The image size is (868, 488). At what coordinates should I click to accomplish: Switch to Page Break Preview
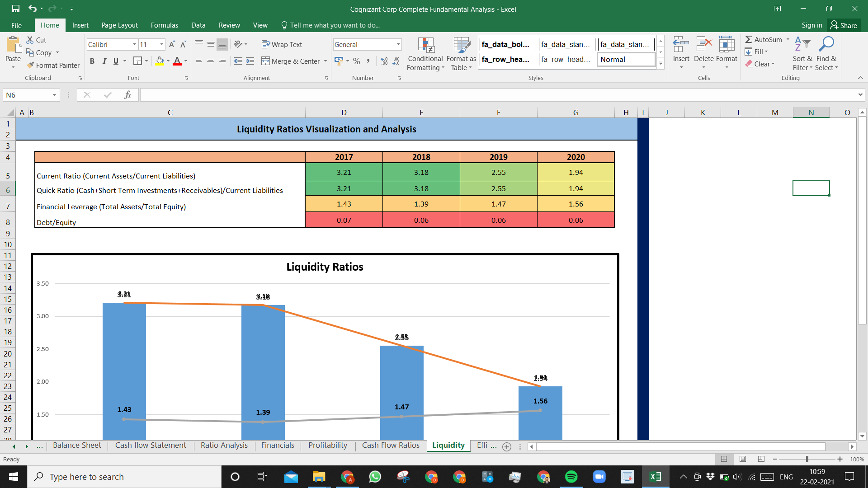761,459
